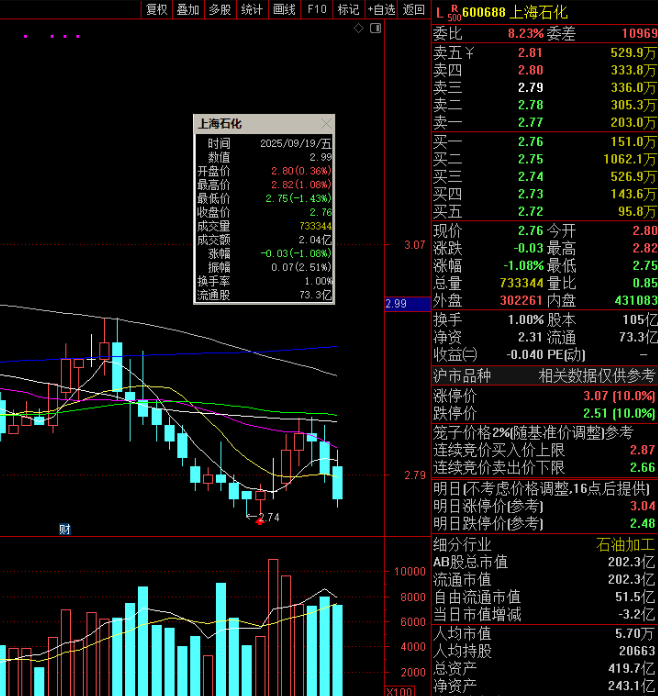
Task: Open the 叠加 overlay option
Action: point(188,9)
